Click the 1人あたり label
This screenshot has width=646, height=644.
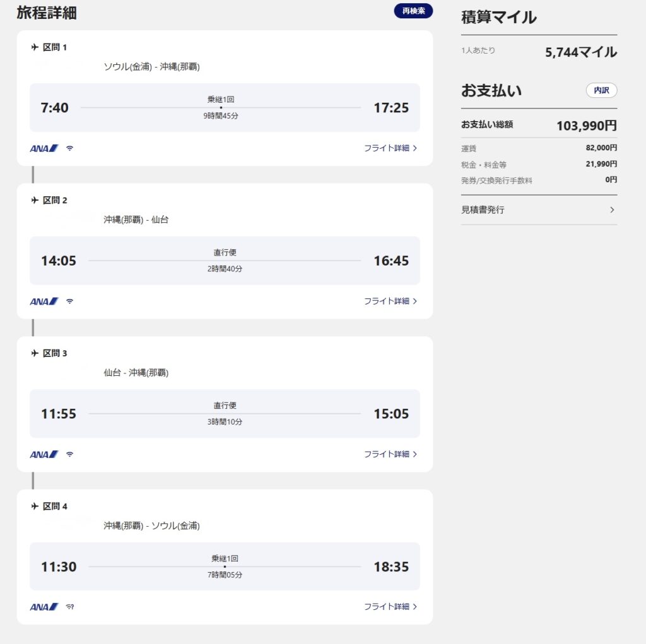coord(478,50)
